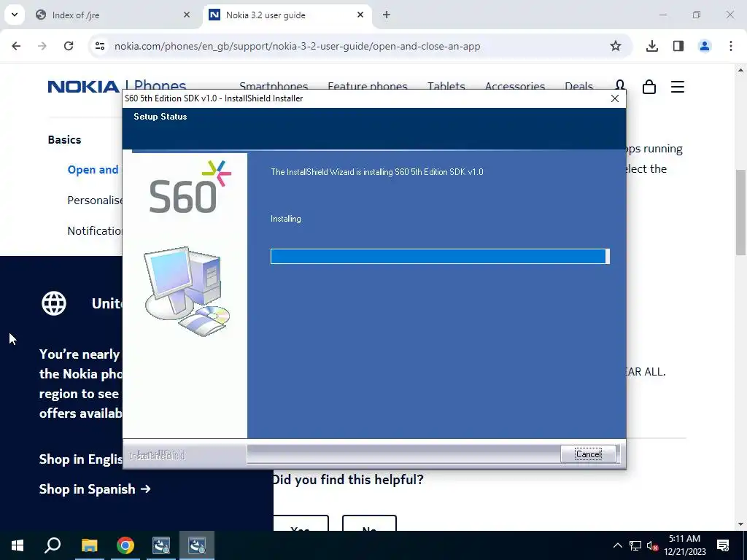The height and width of the screenshot is (560, 747).
Task: Select the active installer taskbar icon
Action: click(197, 545)
